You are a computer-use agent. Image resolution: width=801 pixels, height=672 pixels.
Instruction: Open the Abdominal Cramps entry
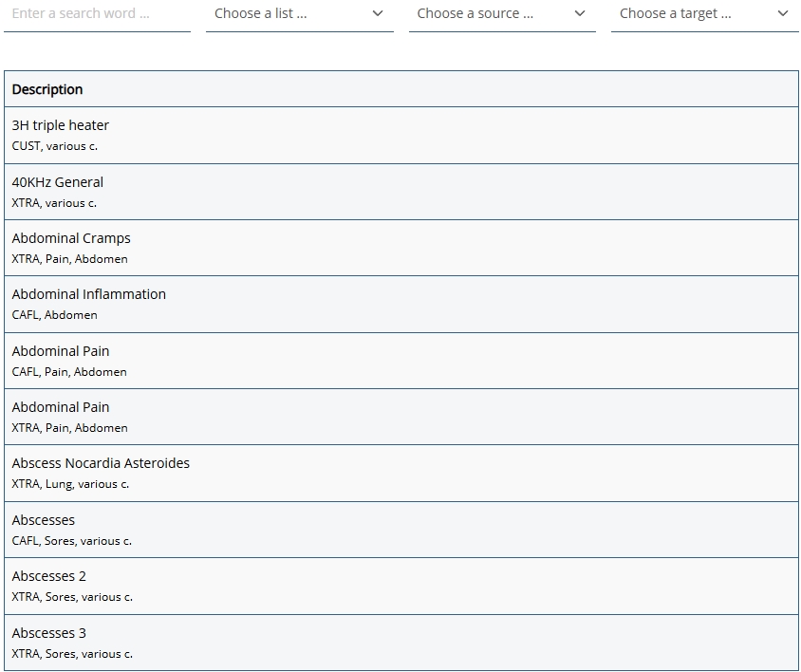pyautogui.click(x=71, y=238)
